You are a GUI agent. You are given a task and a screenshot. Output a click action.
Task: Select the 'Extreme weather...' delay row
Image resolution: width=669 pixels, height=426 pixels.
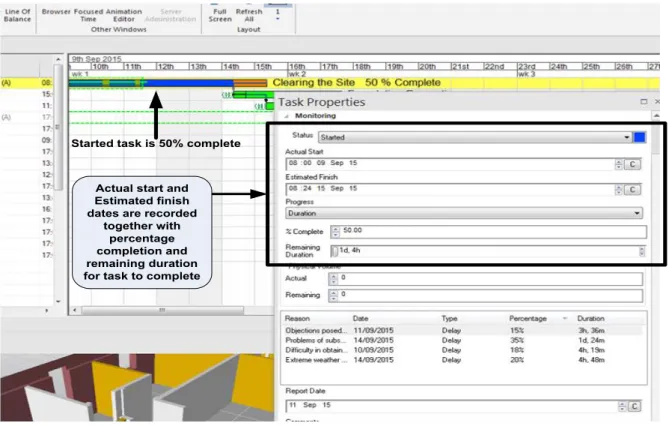[x=463, y=360]
